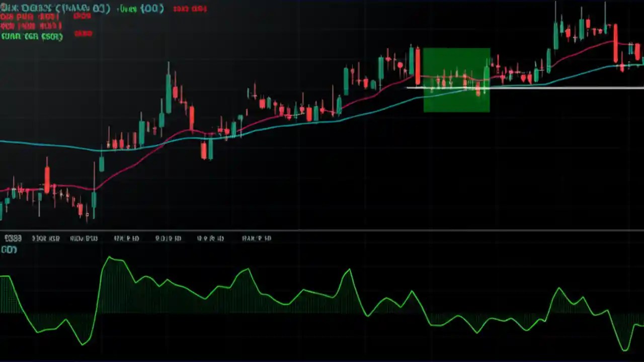The image size is (644, 362).
Task: Select the green EMA (50) legend text
Action: click(x=31, y=36)
